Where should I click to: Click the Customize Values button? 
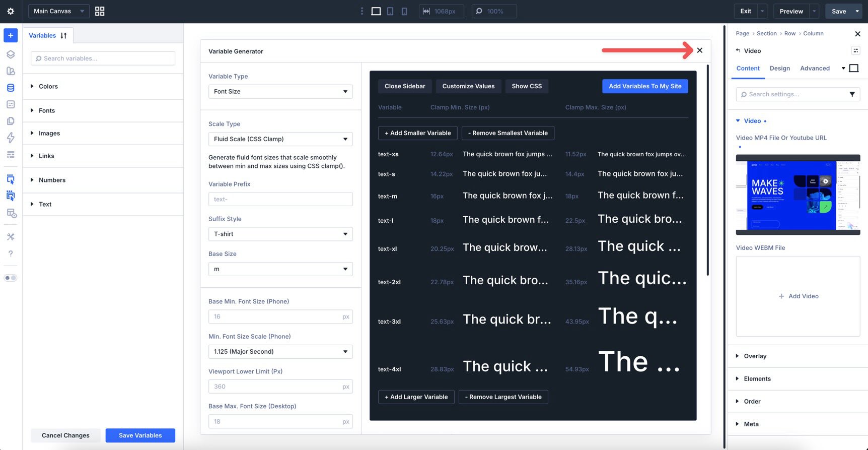468,86
